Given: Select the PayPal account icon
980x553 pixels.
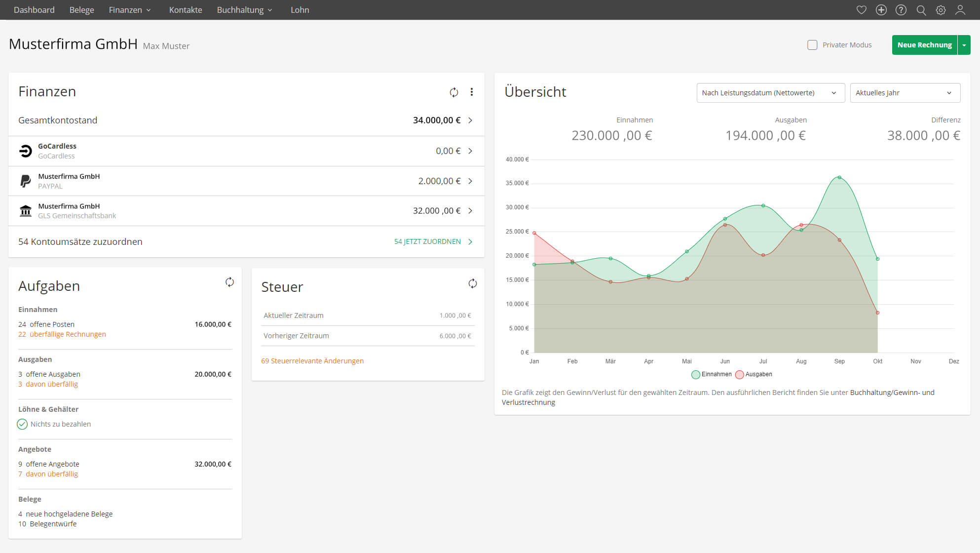Looking at the screenshot, I should coord(25,181).
